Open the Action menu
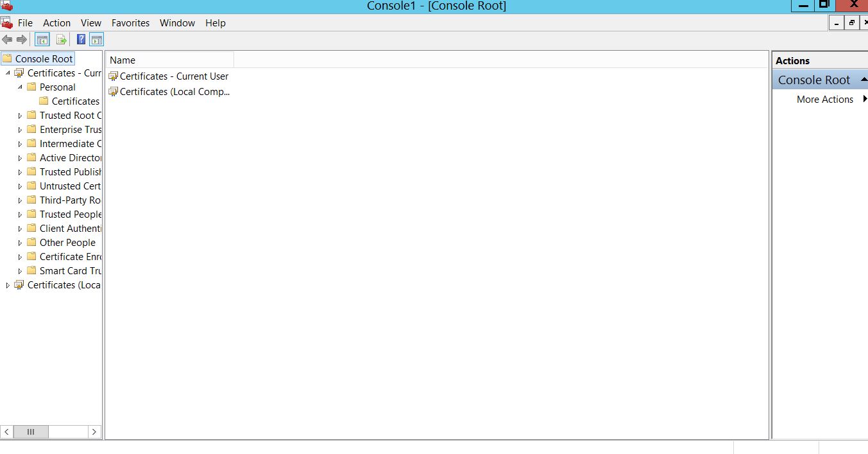868x454 pixels. 56,22
